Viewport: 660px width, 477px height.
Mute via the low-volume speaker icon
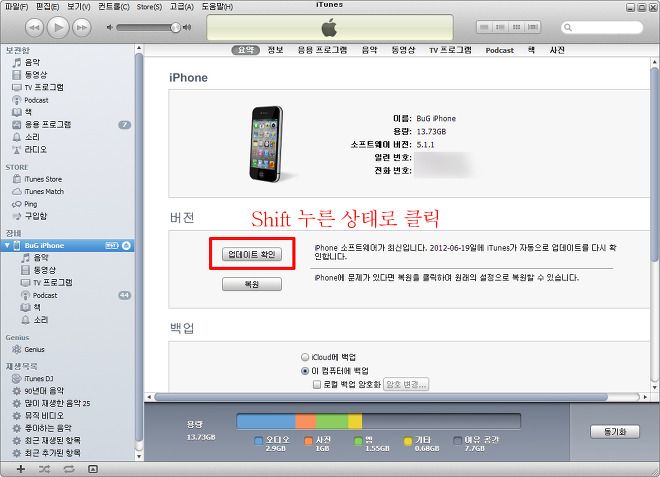tap(110, 27)
